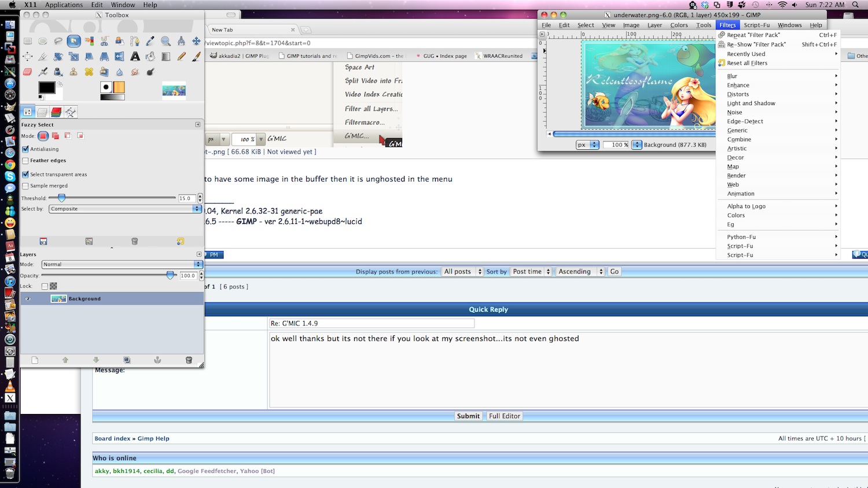Select the Heal bandage tool
The image size is (868, 488).
click(89, 72)
